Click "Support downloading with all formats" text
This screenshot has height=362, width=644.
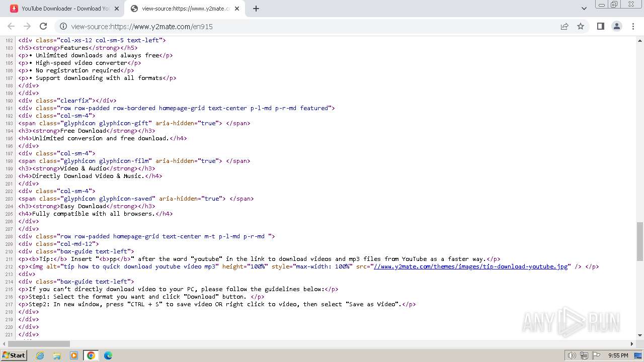tap(99, 78)
